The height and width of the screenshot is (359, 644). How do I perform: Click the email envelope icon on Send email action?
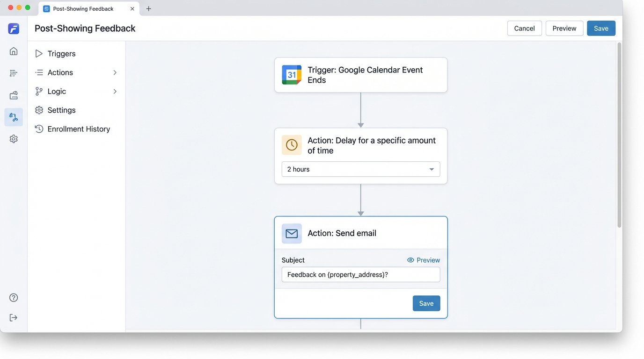coord(292,233)
